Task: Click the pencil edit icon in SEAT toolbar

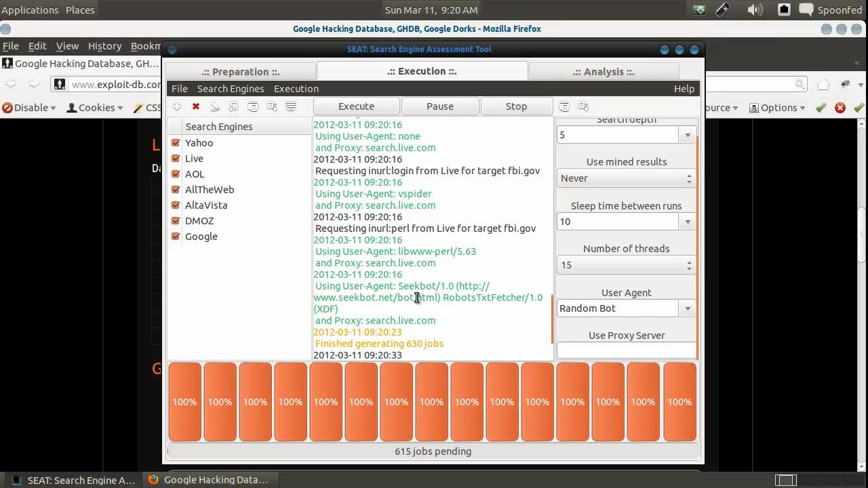Action: coord(215,107)
